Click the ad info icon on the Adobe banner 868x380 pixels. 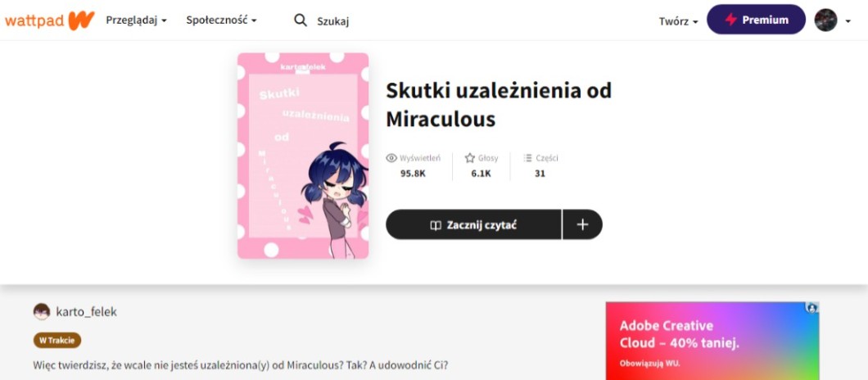pos(812,308)
